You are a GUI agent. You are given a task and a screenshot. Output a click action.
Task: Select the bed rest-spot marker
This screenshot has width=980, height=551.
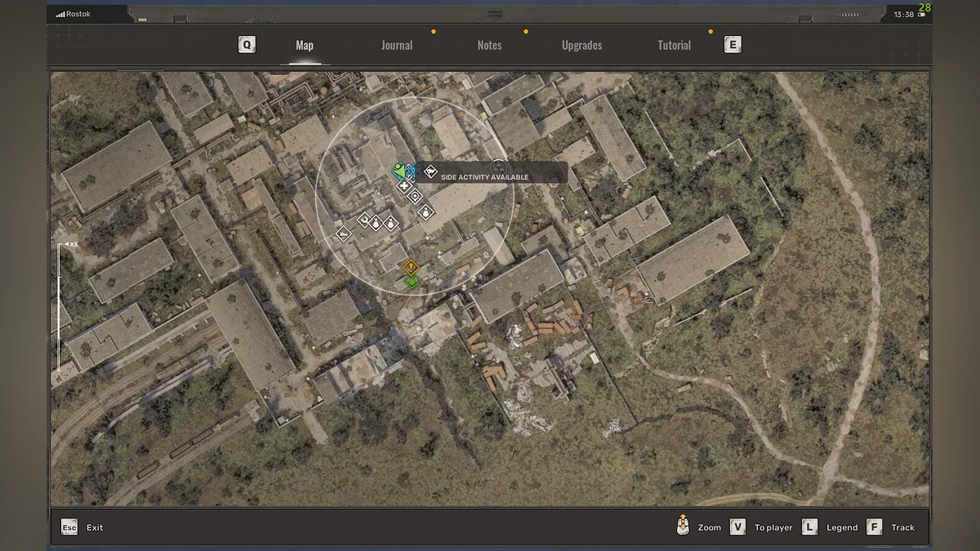click(344, 233)
